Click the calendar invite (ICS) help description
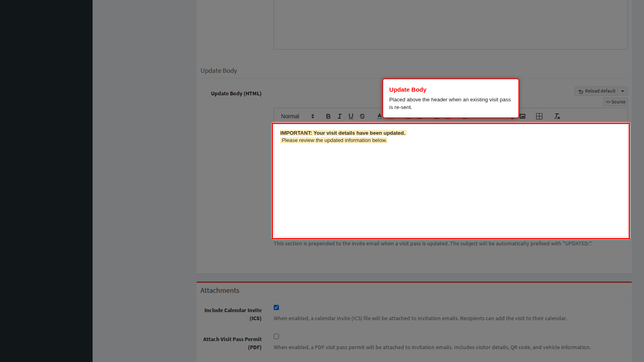Image resolution: width=644 pixels, height=362 pixels. click(x=420, y=319)
